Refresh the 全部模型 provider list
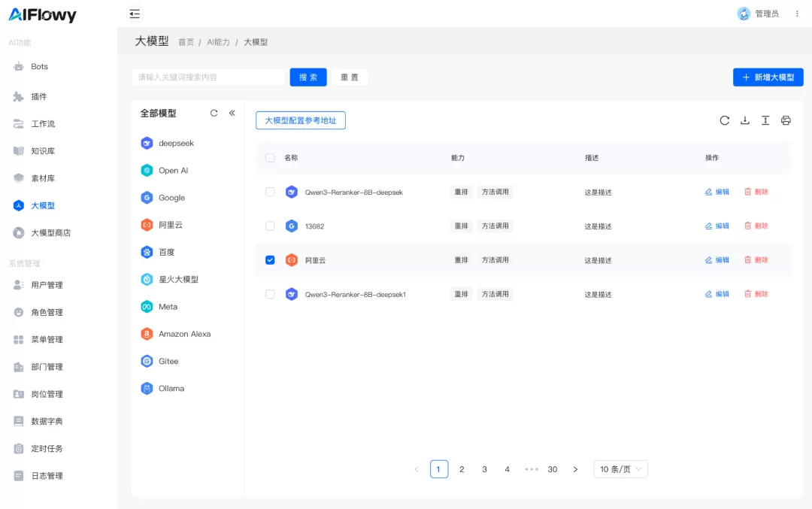Image resolution: width=812 pixels, height=509 pixels. pyautogui.click(x=214, y=113)
